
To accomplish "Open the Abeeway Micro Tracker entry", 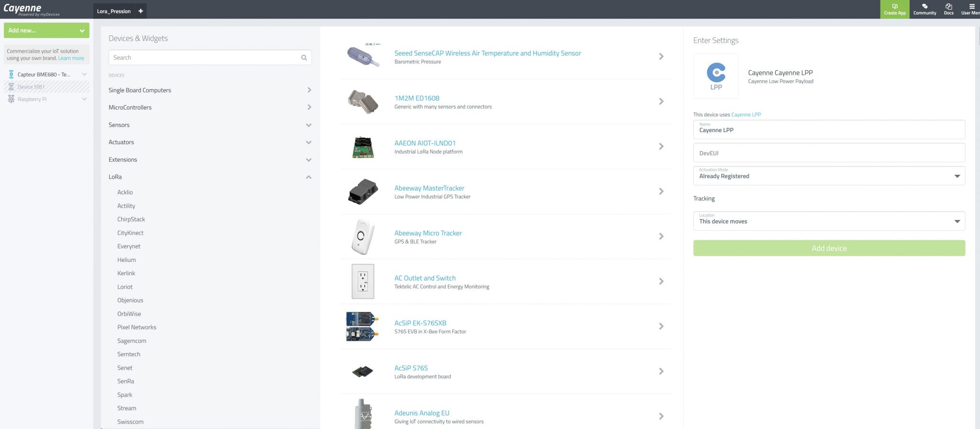I will coord(428,233).
